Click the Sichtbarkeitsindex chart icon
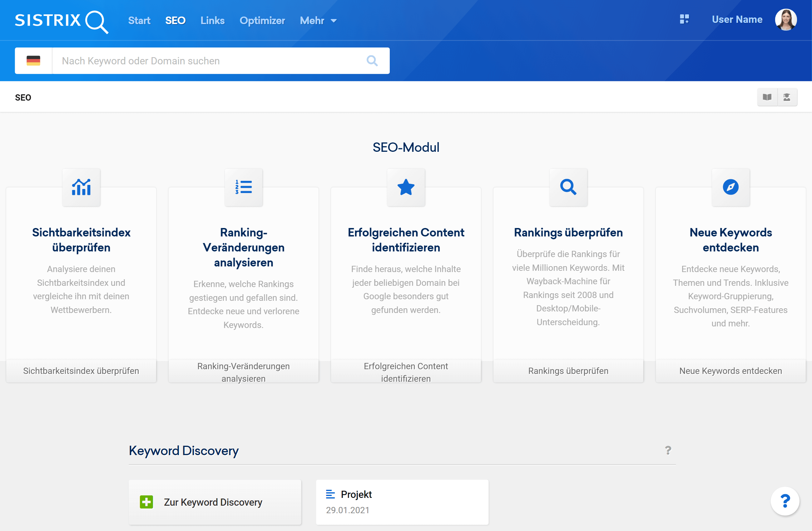 81,187
